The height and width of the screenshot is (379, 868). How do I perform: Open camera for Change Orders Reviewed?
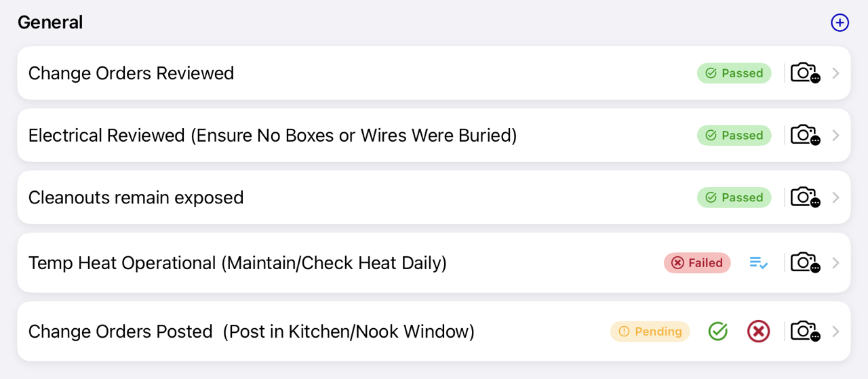pyautogui.click(x=805, y=73)
